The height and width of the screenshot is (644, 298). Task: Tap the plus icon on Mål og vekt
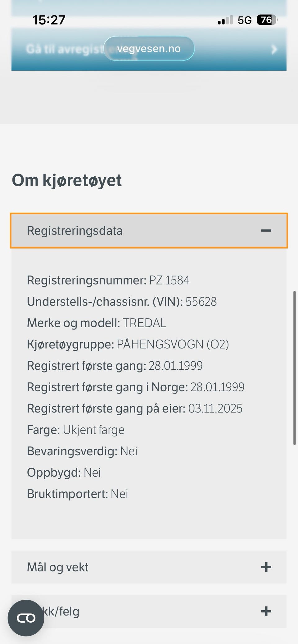coord(266,567)
